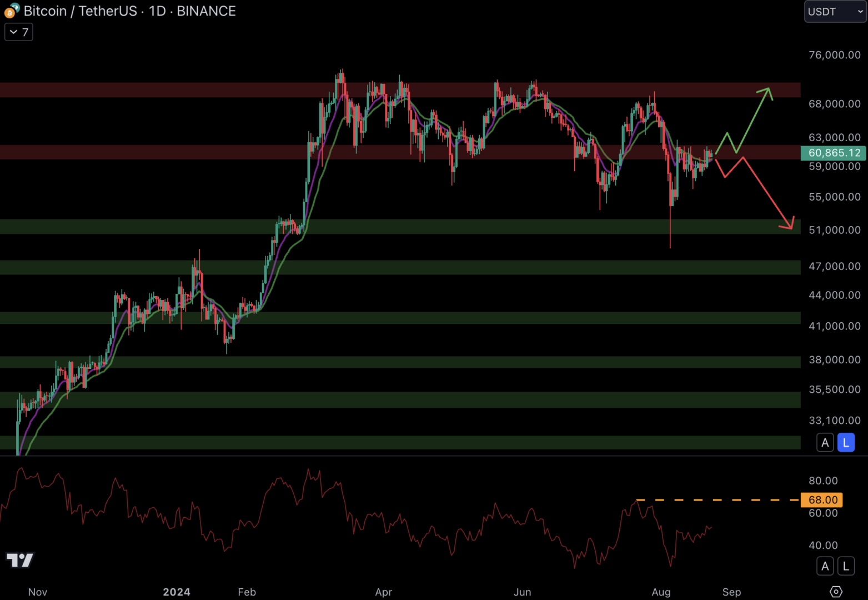Open chart settings gear icon

pos(836,592)
